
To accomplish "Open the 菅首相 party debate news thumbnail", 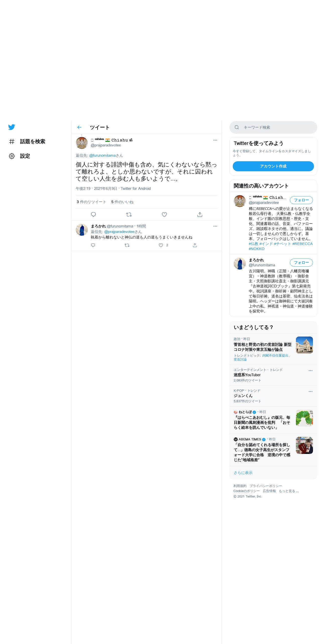I will pos(304,345).
